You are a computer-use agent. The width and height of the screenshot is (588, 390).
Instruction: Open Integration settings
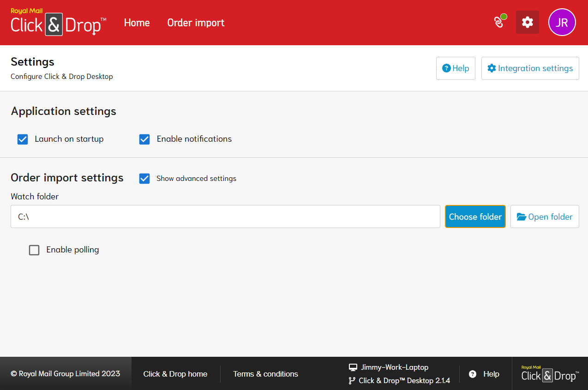pyautogui.click(x=530, y=68)
